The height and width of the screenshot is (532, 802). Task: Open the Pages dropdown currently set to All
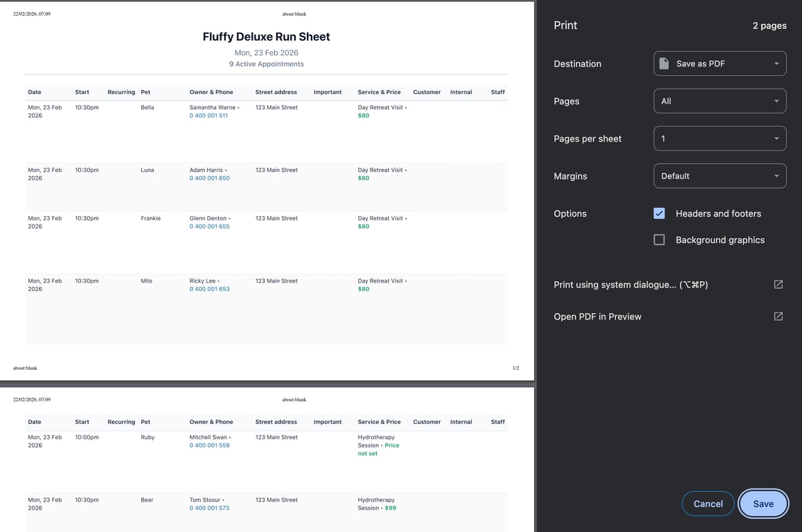coord(720,100)
